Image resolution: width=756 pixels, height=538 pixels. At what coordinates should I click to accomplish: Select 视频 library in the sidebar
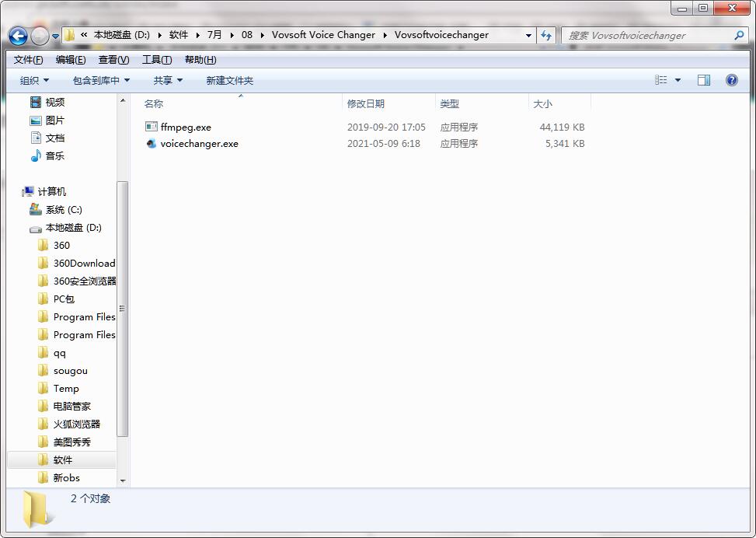pos(47,103)
